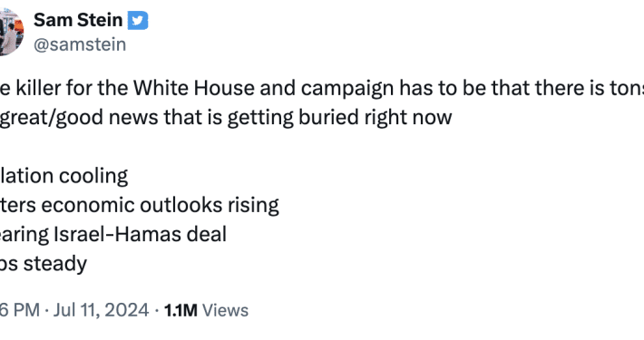This screenshot has height=340, width=644.
Task: Click "White House" in the tweet text
Action: point(194,88)
